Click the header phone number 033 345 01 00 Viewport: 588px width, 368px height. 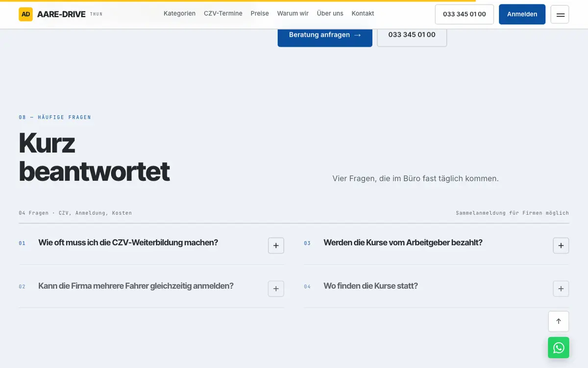click(465, 14)
